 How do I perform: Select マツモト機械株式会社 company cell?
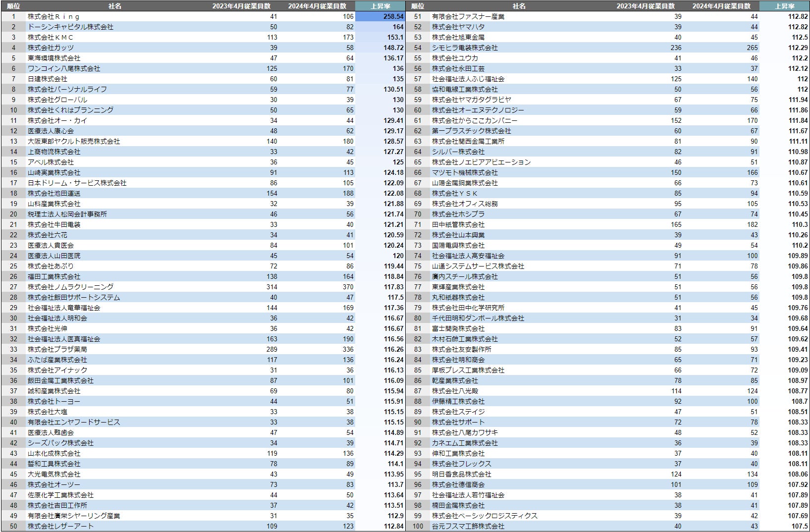pyautogui.click(x=465, y=172)
